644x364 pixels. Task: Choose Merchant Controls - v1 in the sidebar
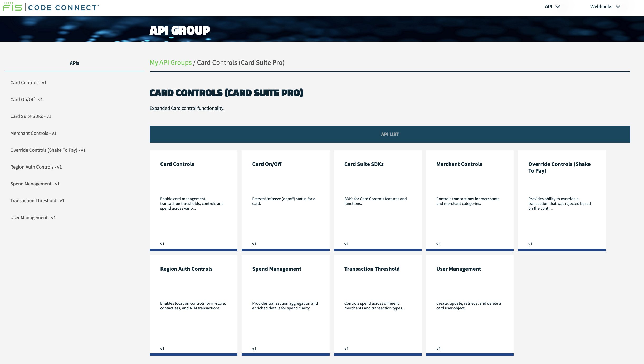pos(33,133)
